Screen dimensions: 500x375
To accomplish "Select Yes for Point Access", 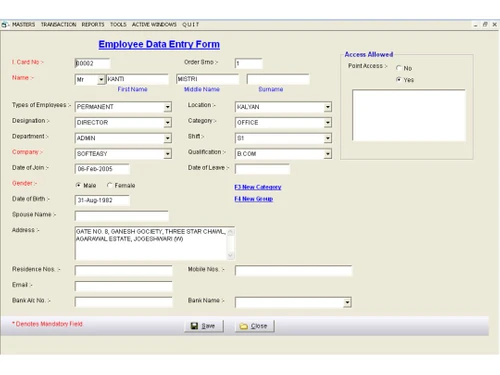I will tap(399, 80).
